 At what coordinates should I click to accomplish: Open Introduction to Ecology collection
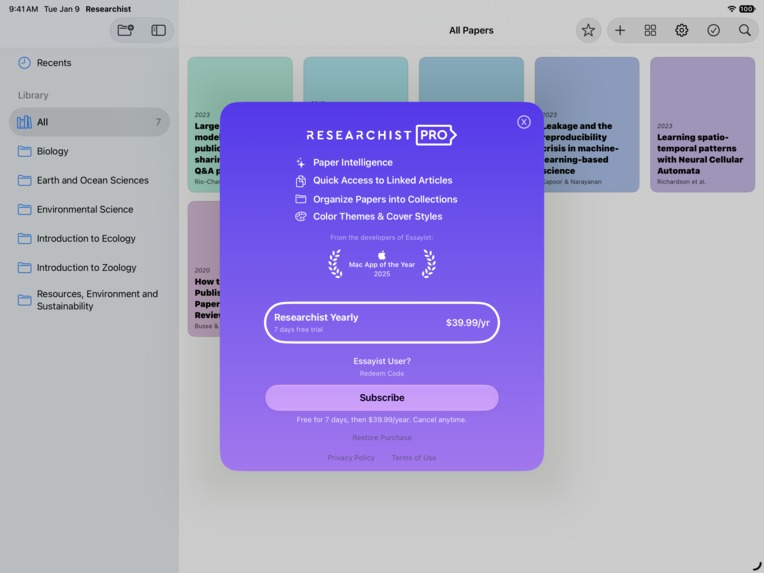[x=89, y=239]
